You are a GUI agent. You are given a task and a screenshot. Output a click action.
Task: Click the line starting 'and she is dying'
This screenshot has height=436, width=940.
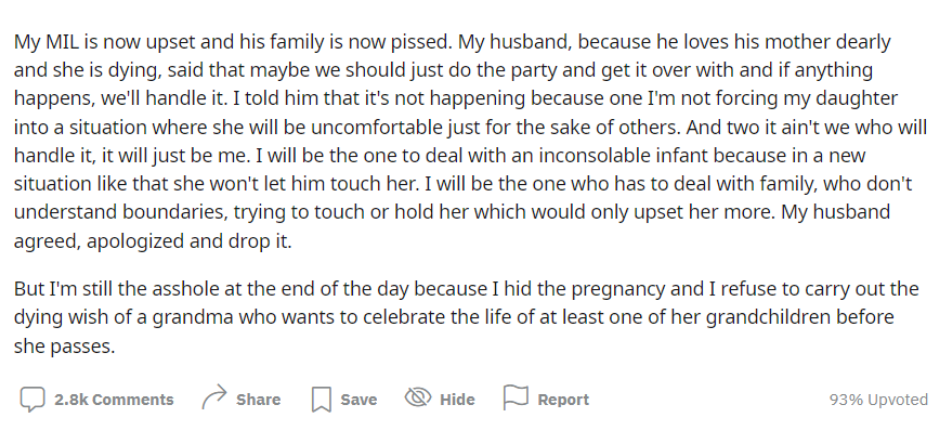point(443,70)
